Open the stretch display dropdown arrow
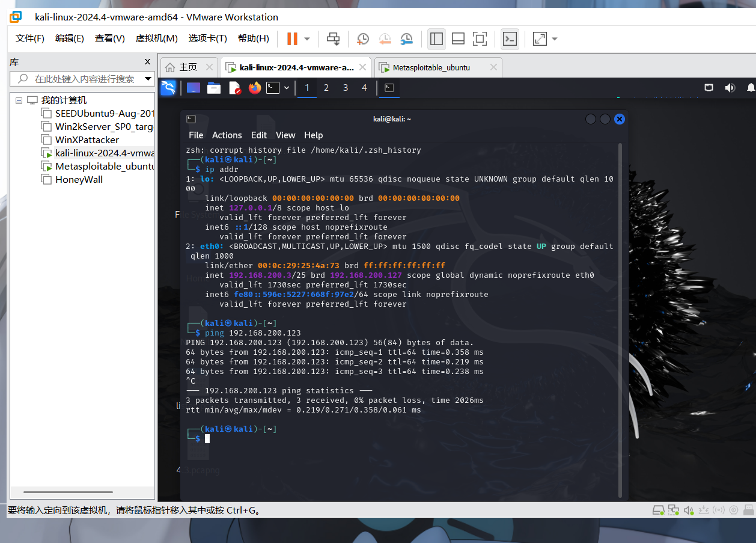Image resolution: width=756 pixels, height=543 pixels. pyautogui.click(x=555, y=39)
